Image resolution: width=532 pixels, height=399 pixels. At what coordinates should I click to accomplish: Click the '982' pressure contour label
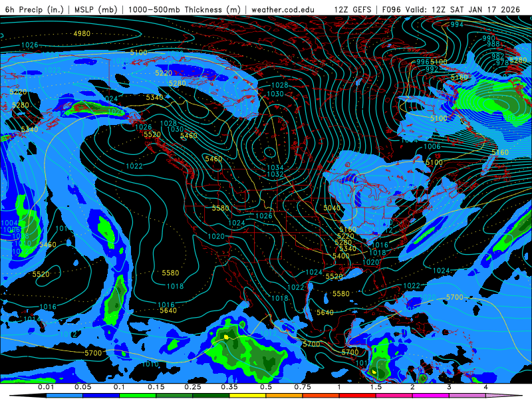coord(497,57)
